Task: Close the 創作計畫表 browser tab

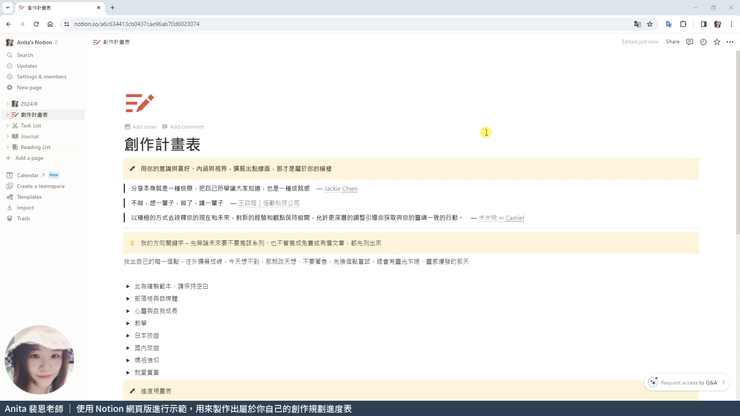Action: 98,8
